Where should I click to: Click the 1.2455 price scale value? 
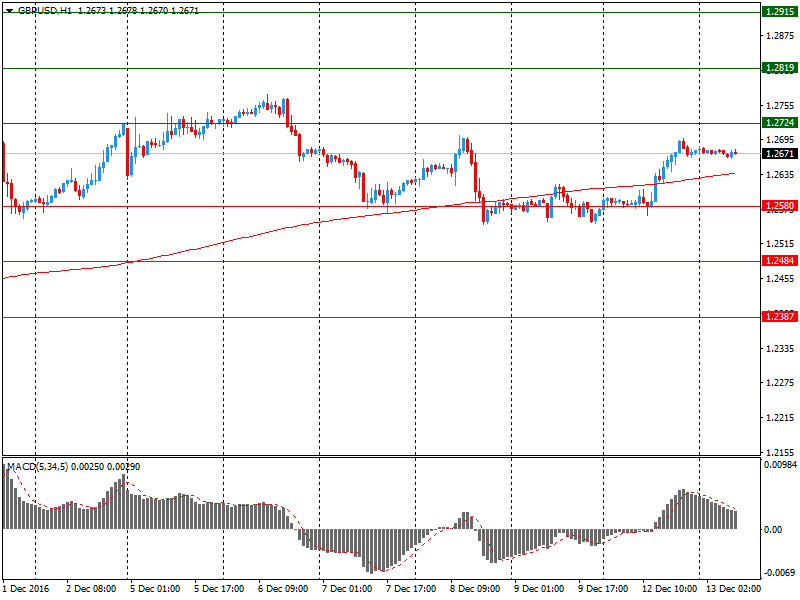[781, 279]
